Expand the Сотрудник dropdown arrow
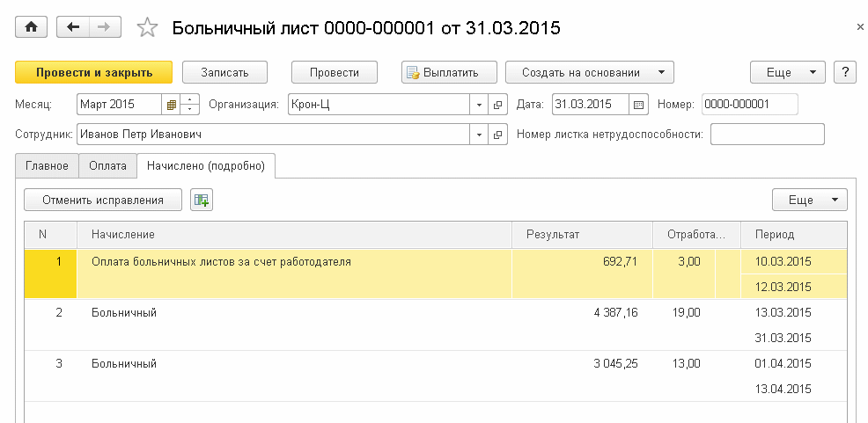Screen dimensions: 868x423 (x=479, y=135)
